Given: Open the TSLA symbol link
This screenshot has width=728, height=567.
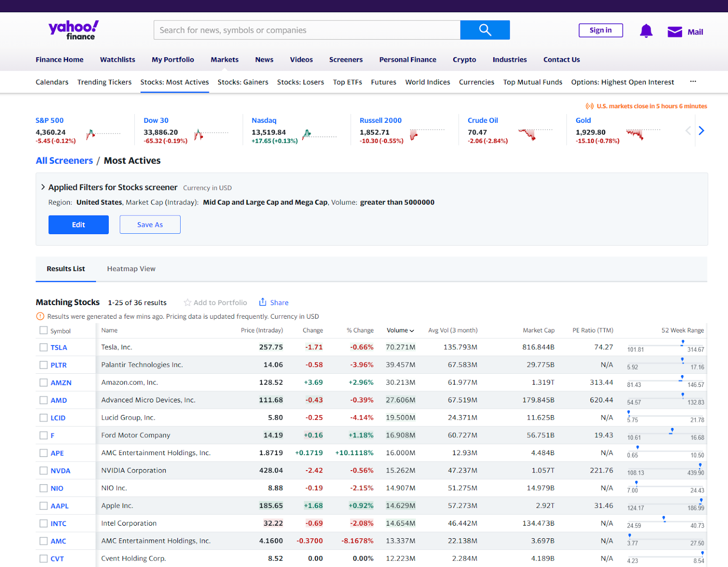Looking at the screenshot, I should pyautogui.click(x=59, y=347).
